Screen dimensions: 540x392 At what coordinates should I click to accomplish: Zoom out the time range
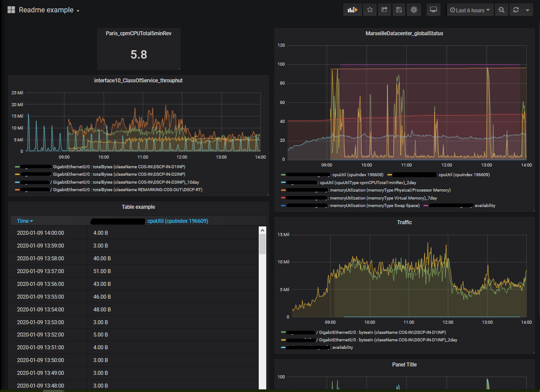(501, 10)
